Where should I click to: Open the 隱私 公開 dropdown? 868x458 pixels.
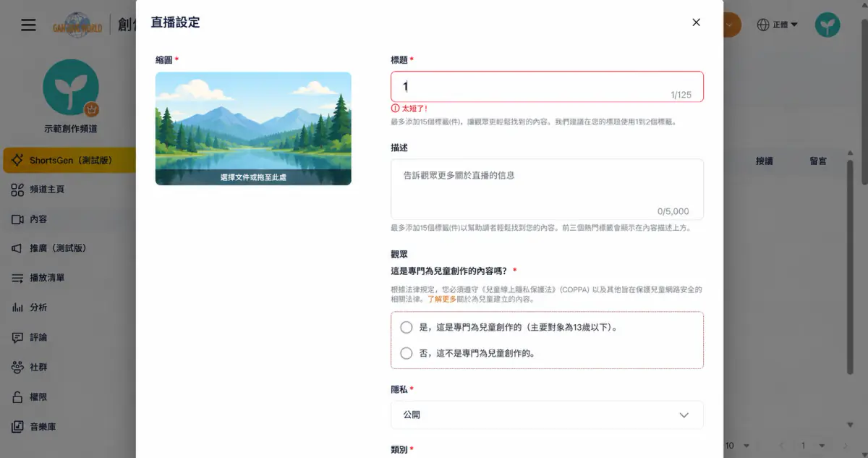click(547, 415)
